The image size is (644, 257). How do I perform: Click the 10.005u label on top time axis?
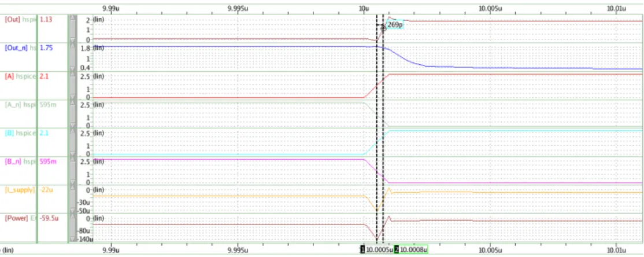point(490,8)
